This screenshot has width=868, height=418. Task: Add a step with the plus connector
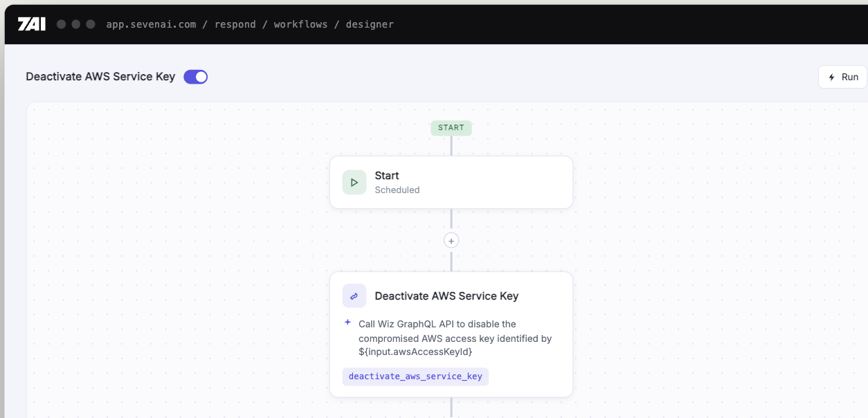pos(451,241)
